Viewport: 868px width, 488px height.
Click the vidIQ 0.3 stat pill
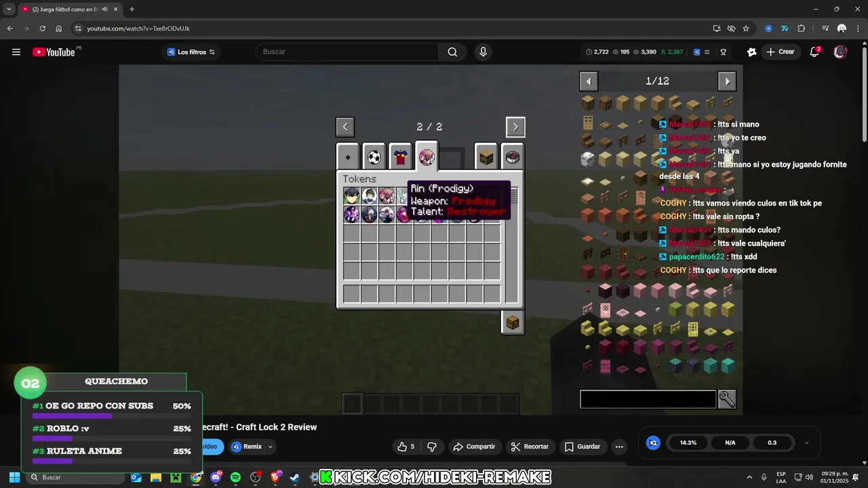coord(772,443)
